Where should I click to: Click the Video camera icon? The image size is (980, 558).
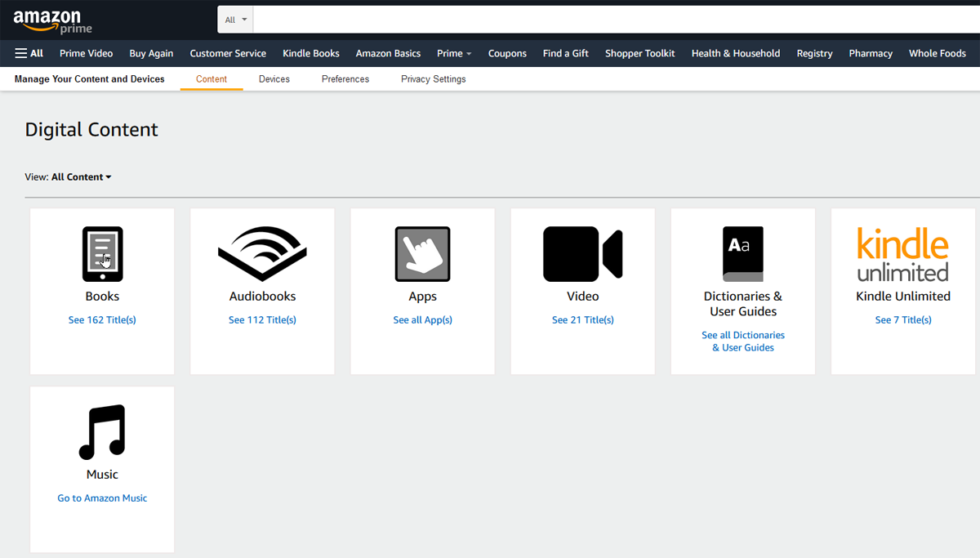[582, 253]
